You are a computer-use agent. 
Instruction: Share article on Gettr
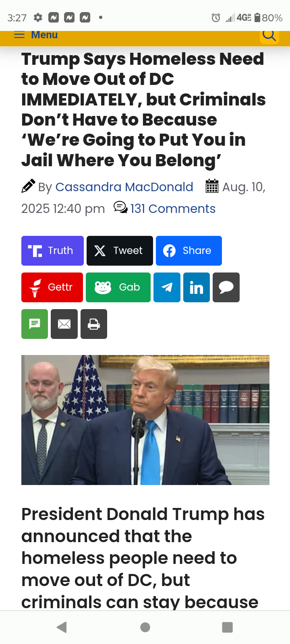pyautogui.click(x=52, y=287)
